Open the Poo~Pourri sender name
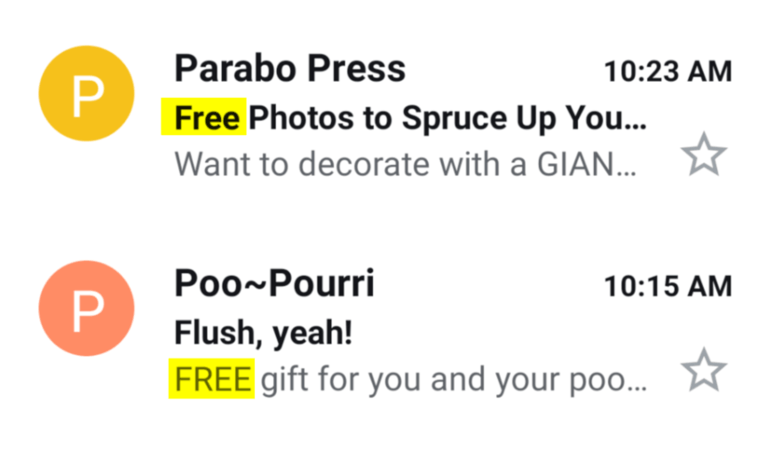 (x=274, y=284)
